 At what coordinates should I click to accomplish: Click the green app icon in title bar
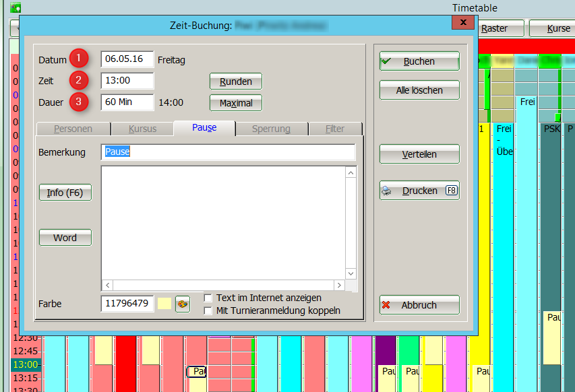[x=16, y=8]
